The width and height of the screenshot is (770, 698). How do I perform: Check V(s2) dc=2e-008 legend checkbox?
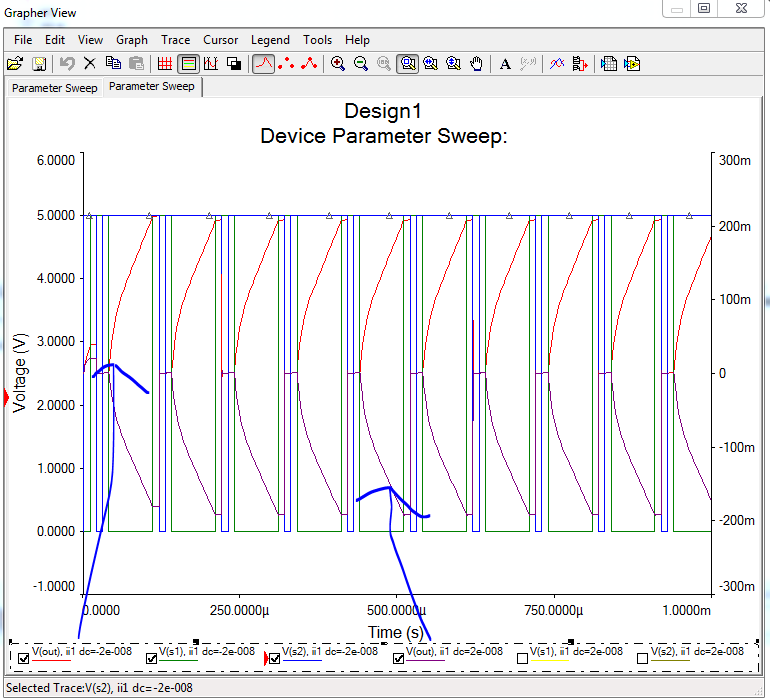pyautogui.click(x=642, y=659)
